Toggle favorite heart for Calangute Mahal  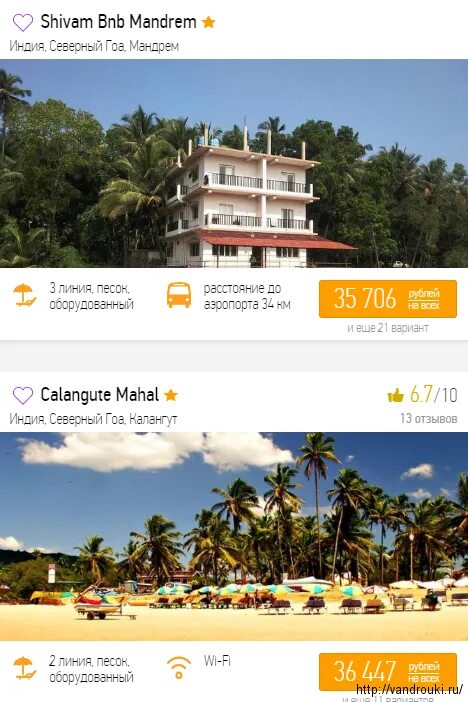tap(23, 395)
